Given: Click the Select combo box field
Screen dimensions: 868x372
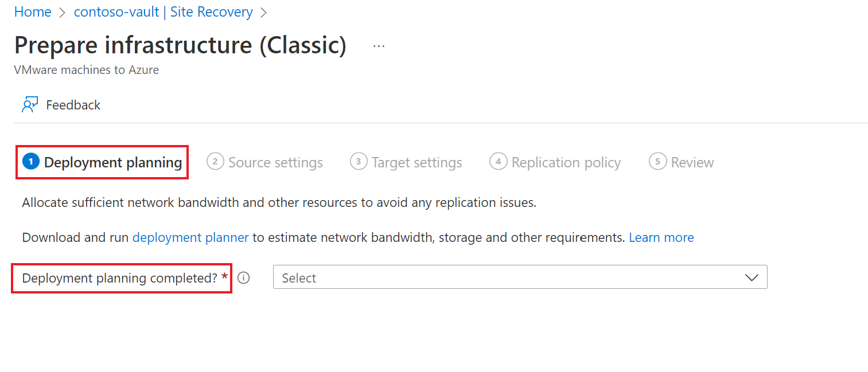Looking at the screenshot, I should coord(505,278).
